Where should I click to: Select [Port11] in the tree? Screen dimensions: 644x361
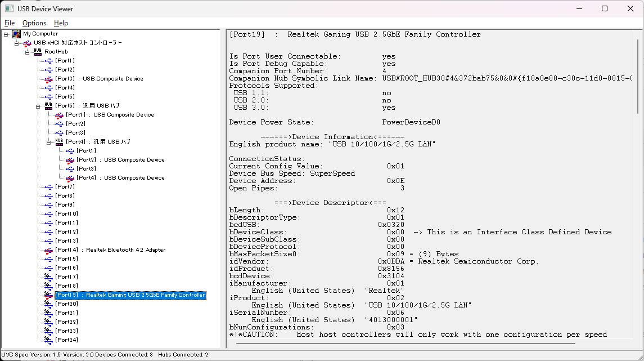point(66,223)
